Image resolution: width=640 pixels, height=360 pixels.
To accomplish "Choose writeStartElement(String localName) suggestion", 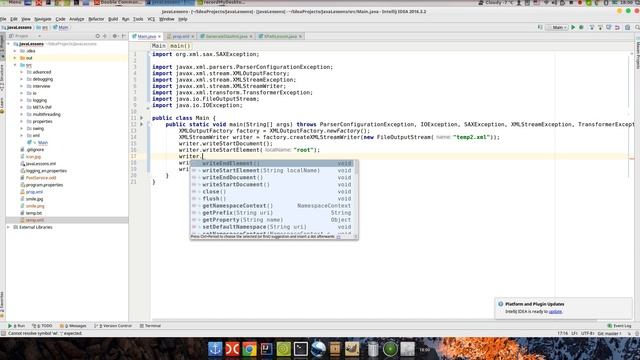I will pyautogui.click(x=272, y=171).
